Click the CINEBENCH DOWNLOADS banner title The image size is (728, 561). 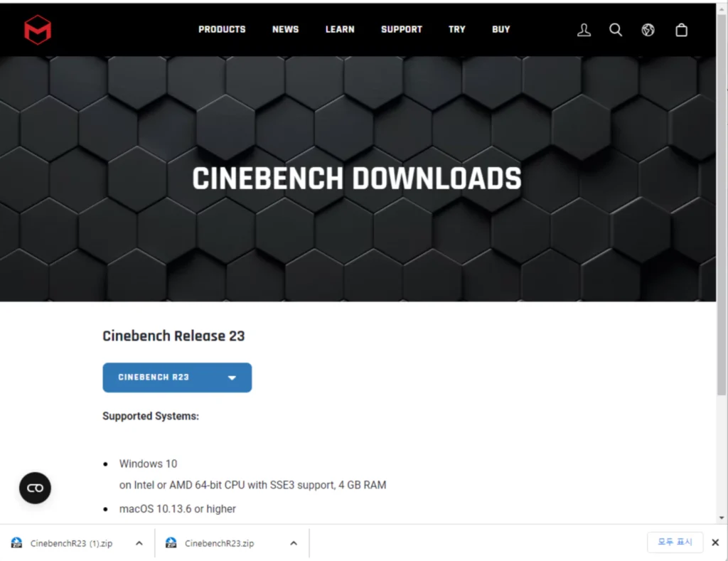click(x=357, y=178)
